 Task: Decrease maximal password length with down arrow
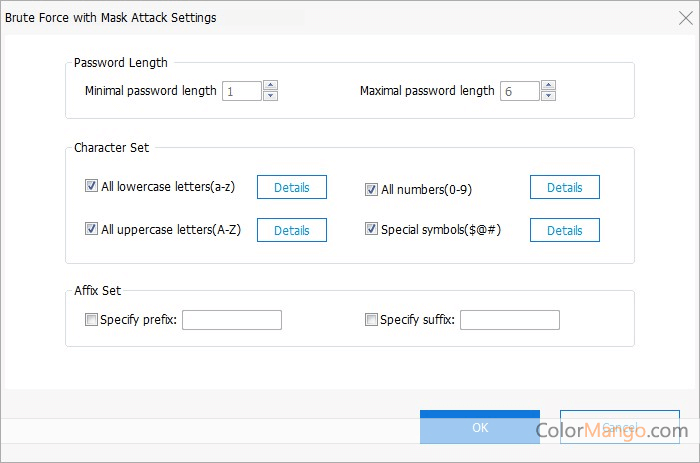tap(548, 96)
